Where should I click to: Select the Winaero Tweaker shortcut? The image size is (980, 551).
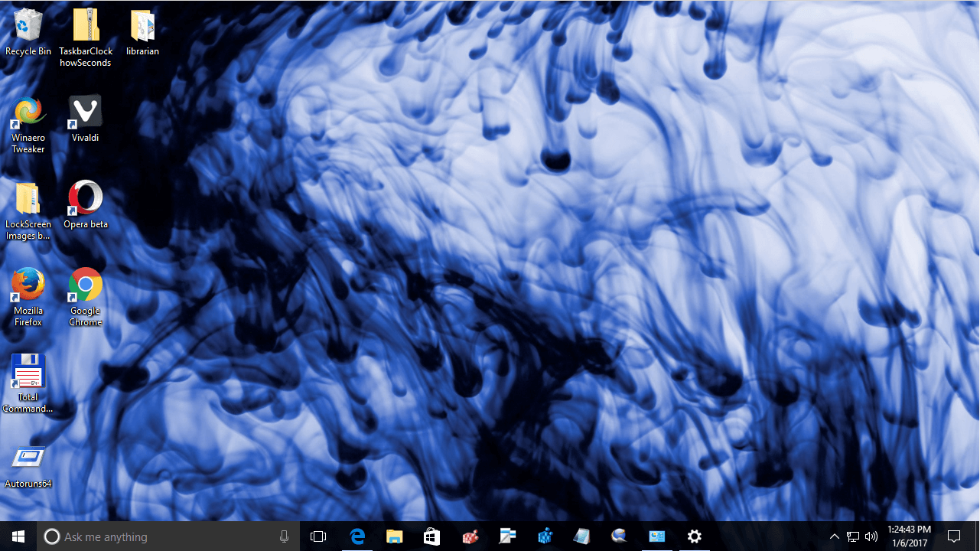28,125
